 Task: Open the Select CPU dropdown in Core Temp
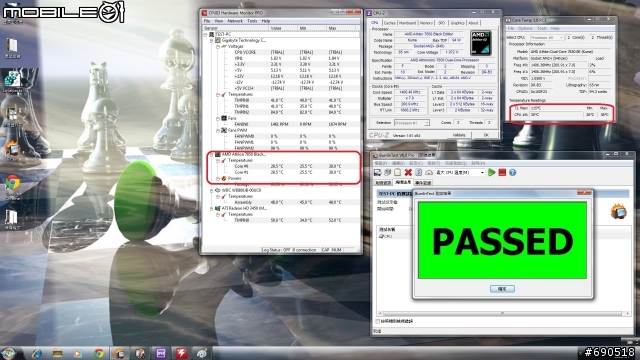tap(547, 38)
